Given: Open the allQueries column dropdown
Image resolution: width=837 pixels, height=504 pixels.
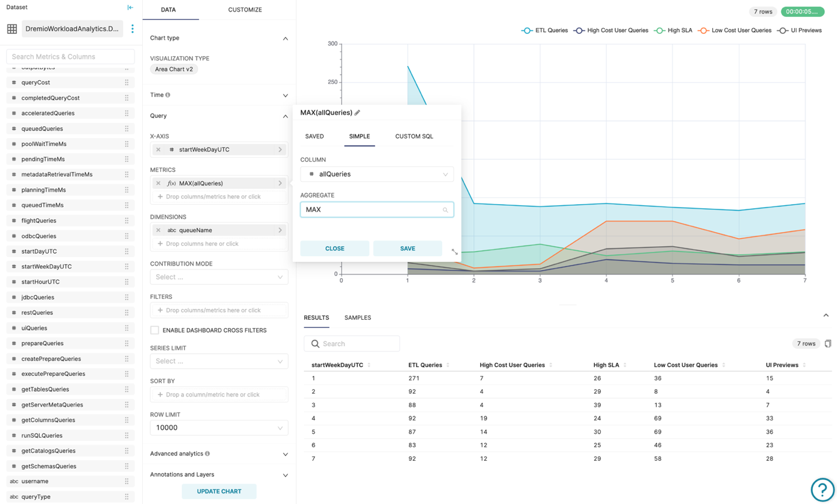Looking at the screenshot, I should coord(377,174).
